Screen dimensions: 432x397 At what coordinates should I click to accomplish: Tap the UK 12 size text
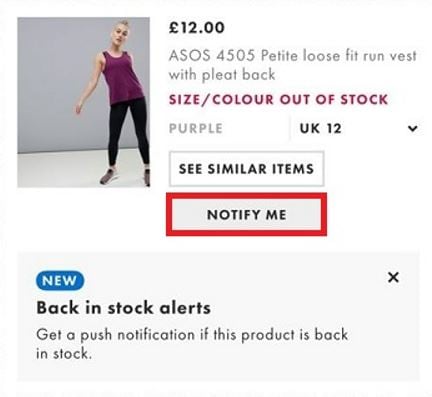(321, 128)
